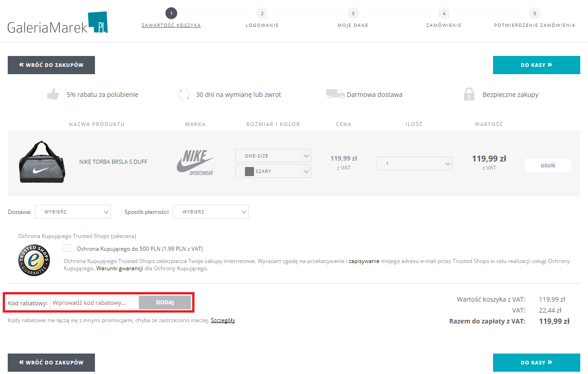Click bottom Wróć do zakupów button

[x=51, y=363]
